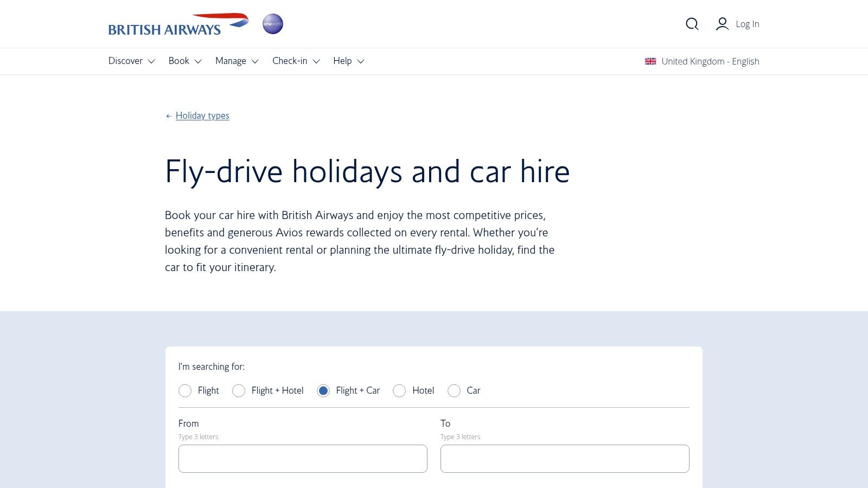Viewport: 868px width, 488px height.
Task: Open the oneworld alliance globe icon
Action: pos(273,24)
